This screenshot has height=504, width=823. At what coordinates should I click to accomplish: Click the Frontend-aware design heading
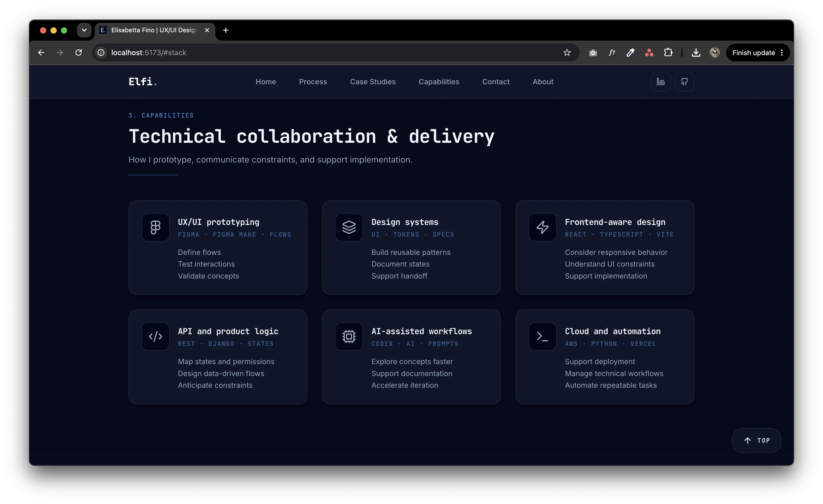(615, 222)
